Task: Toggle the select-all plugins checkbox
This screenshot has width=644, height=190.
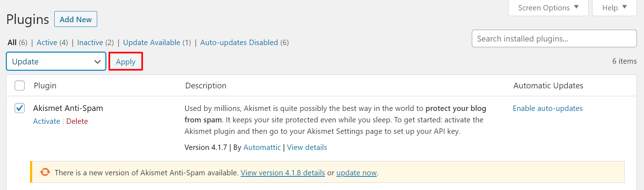Action: [20, 86]
